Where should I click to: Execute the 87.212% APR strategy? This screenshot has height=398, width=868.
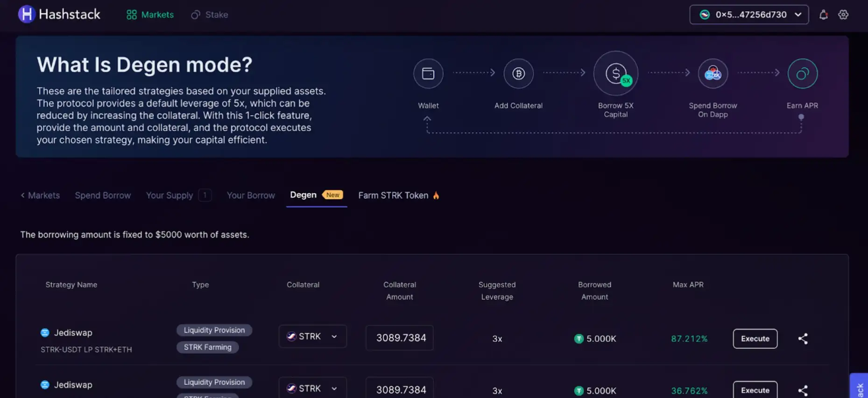tap(755, 339)
